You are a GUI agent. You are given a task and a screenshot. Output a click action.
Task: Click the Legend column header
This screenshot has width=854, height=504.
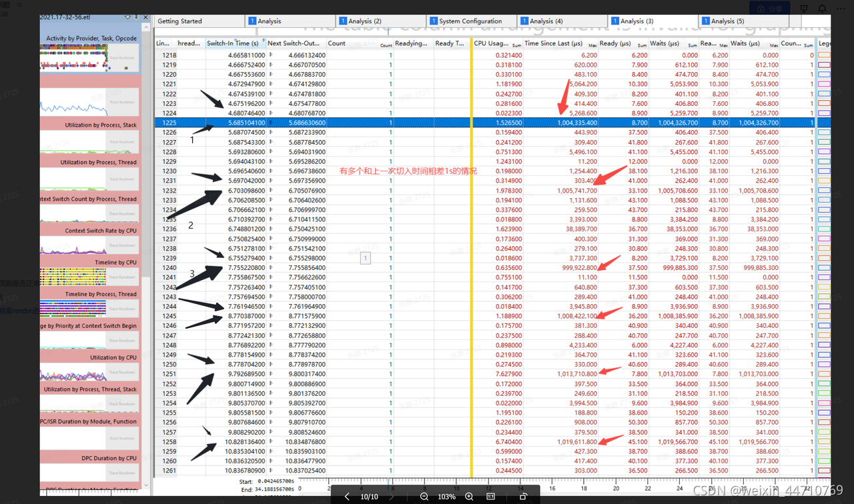pyautogui.click(x=825, y=43)
